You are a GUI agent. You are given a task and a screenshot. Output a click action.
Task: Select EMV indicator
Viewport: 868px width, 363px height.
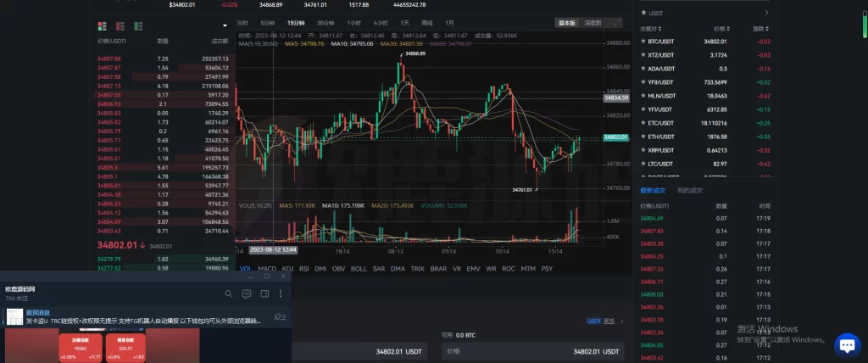click(x=473, y=269)
